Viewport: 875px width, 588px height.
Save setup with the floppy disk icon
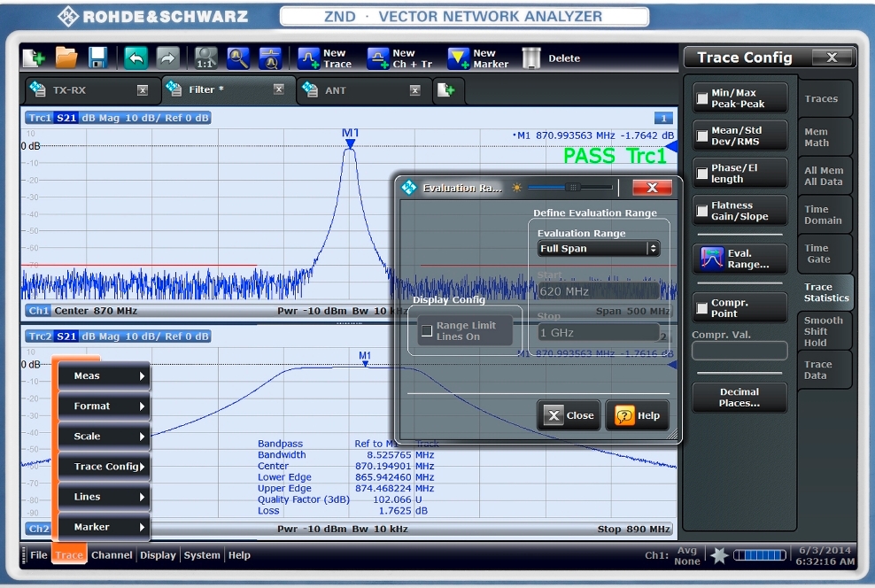click(x=97, y=58)
